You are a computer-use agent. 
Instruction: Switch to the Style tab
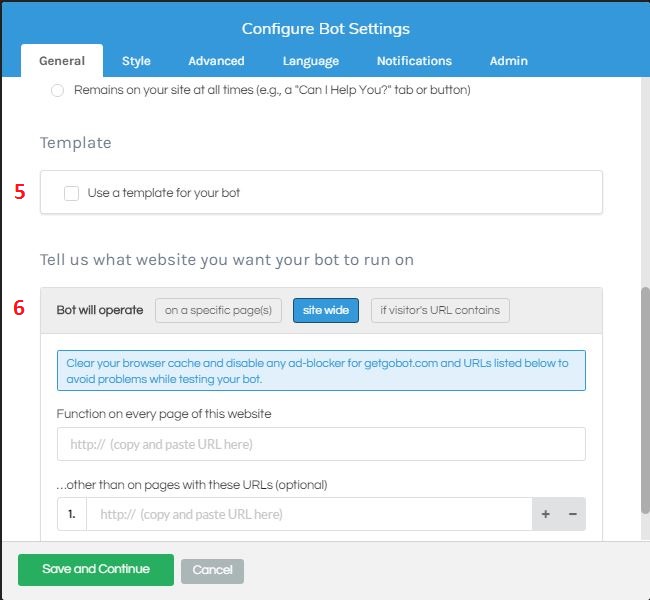[x=136, y=61]
